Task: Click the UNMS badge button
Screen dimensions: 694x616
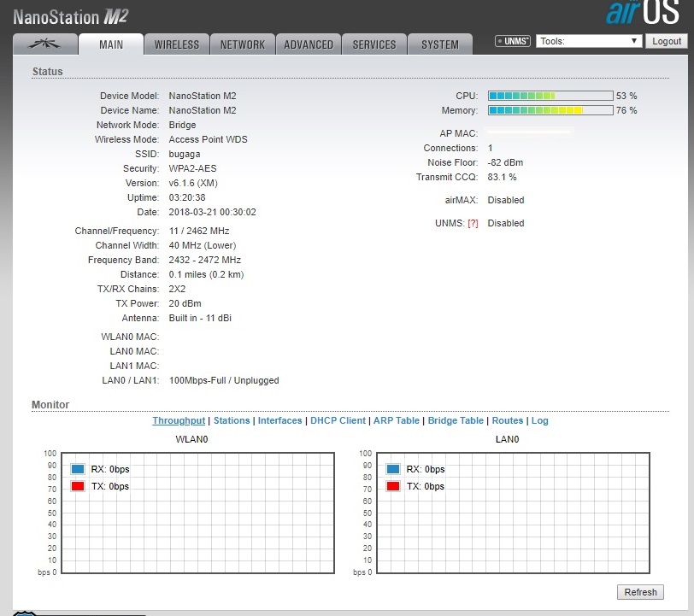Action: click(x=513, y=41)
